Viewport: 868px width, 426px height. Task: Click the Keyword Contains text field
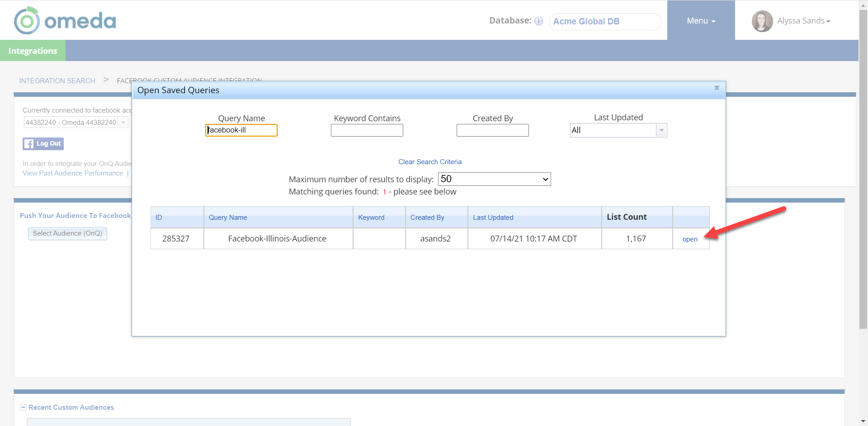point(367,130)
